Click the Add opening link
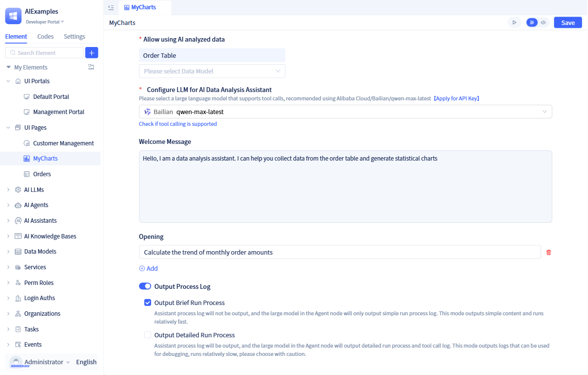Screen dimensions: 588x375 [x=148, y=268]
